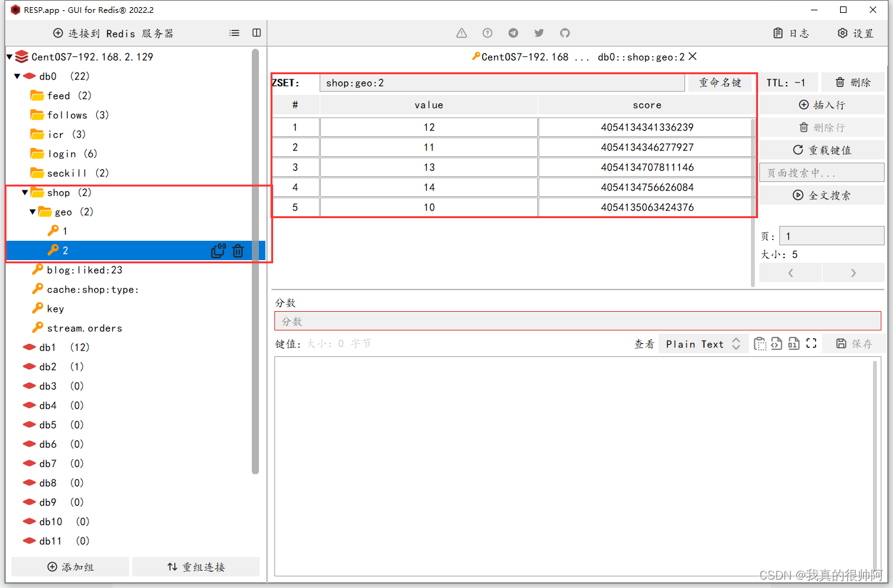Click the key name field shop:geo:2
Image resolution: width=893 pixels, height=588 pixels.
point(502,83)
